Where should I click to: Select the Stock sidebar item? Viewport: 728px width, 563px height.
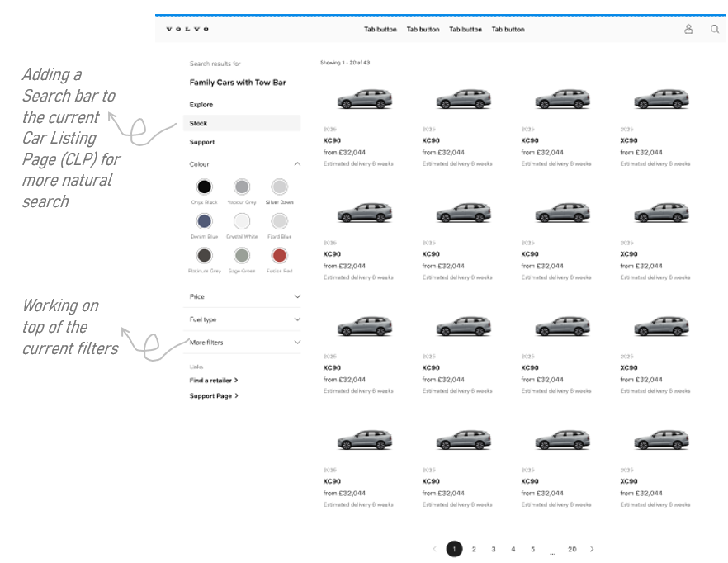[x=242, y=123]
